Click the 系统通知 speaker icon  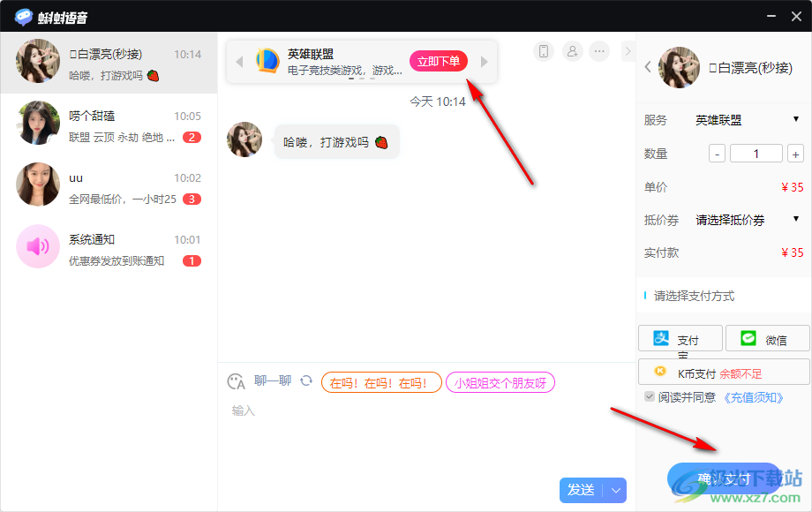37,248
